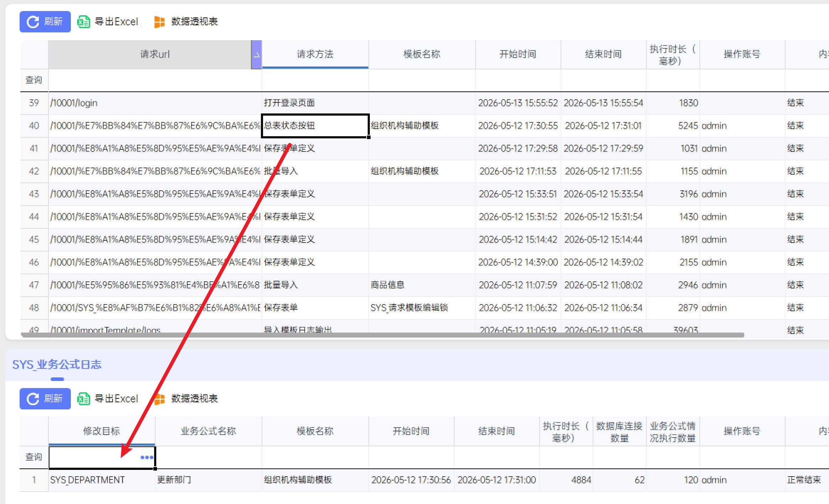Select row number 1 in lower table
The image size is (829, 504).
[34, 480]
